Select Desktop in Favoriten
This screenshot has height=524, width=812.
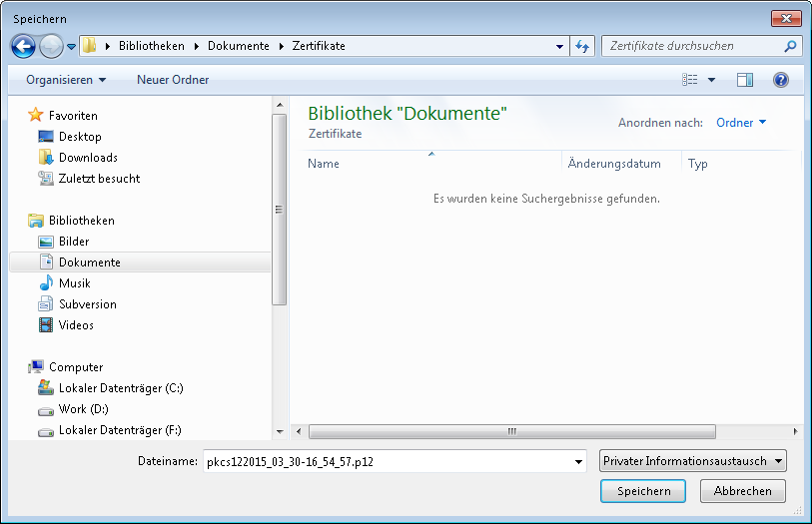tap(80, 137)
